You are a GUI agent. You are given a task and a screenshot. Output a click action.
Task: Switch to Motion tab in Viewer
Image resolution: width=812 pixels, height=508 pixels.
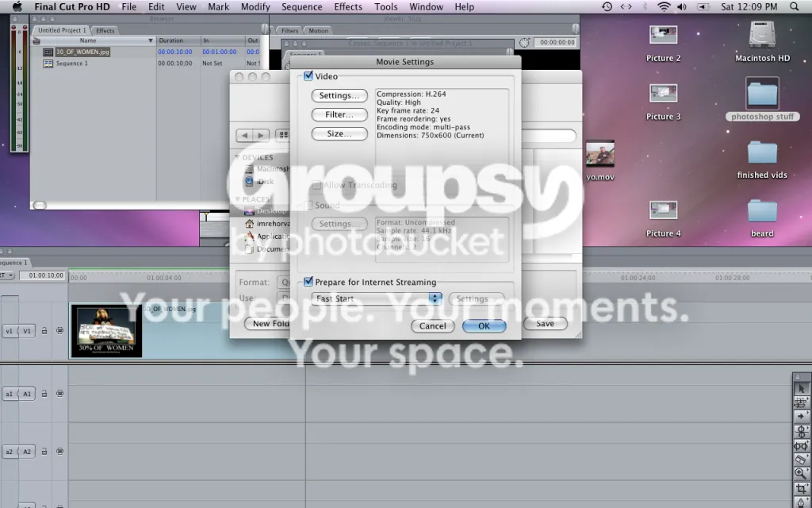(x=319, y=31)
